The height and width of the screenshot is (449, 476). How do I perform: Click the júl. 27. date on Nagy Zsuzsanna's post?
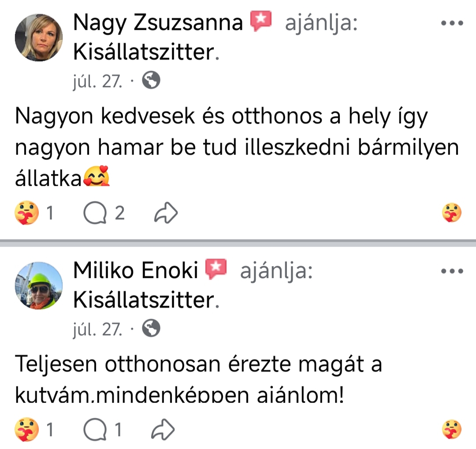coord(97,81)
